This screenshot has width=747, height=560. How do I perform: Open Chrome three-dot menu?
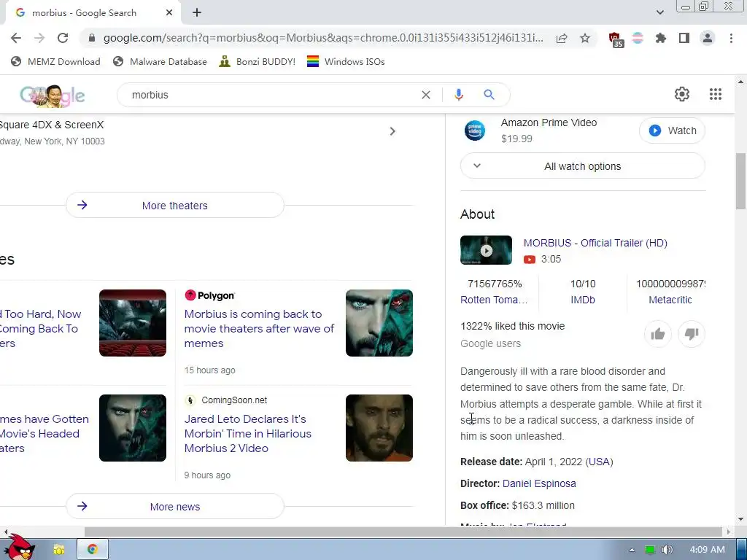tap(731, 38)
